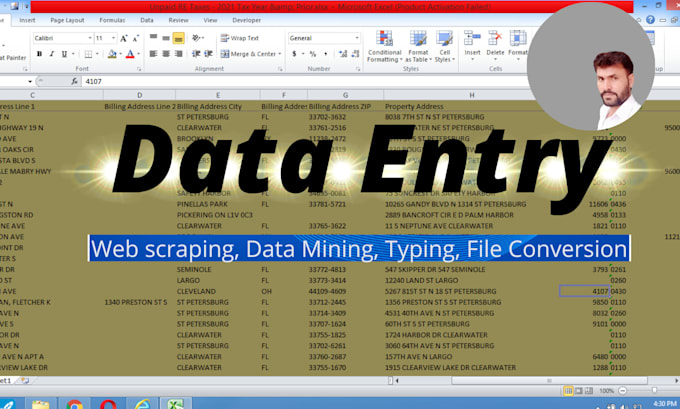Open the Formulas ribbon tab
The height and width of the screenshot is (409, 680).
coord(112,20)
